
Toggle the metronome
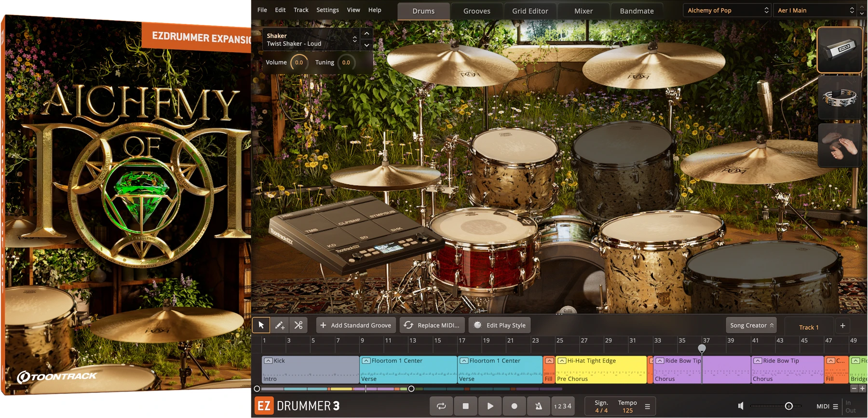(x=539, y=406)
